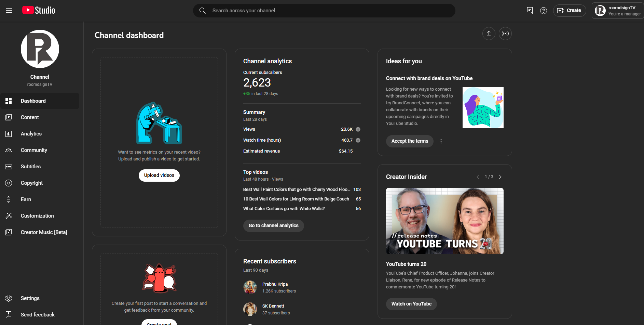644x325 pixels.
Task: Click the roomdsignTV name under Channel
Action: 40,84
